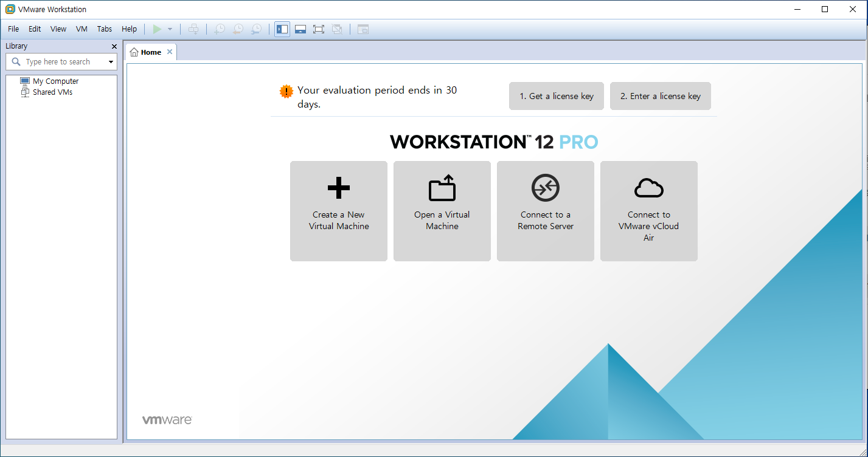Click the console view toolbar icon
The height and width of the screenshot is (457, 868).
(363, 29)
